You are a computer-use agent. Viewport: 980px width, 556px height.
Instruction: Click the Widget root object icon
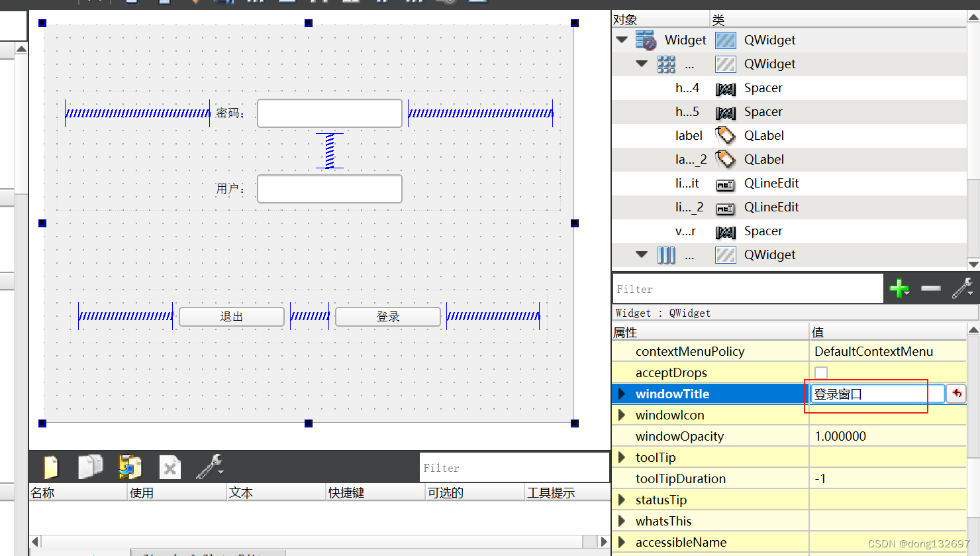pyautogui.click(x=646, y=40)
